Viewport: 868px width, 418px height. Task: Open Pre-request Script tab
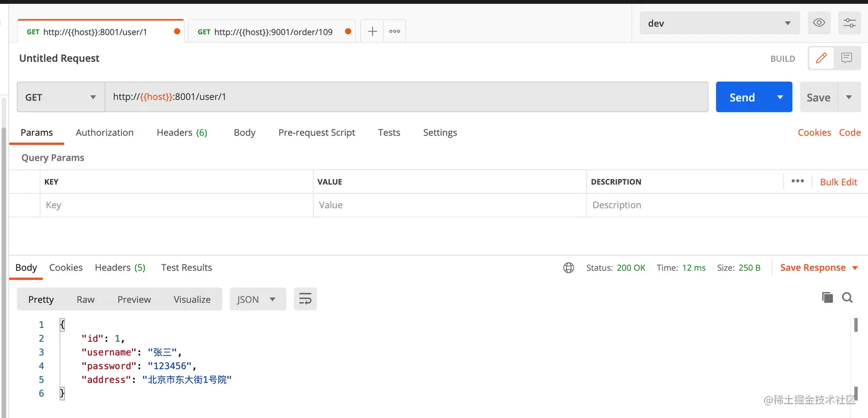(317, 132)
